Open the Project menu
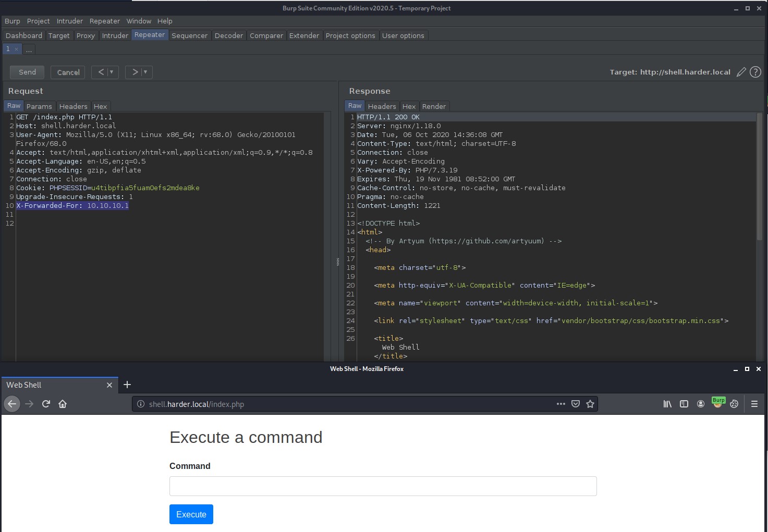The image size is (768, 532). (39, 21)
